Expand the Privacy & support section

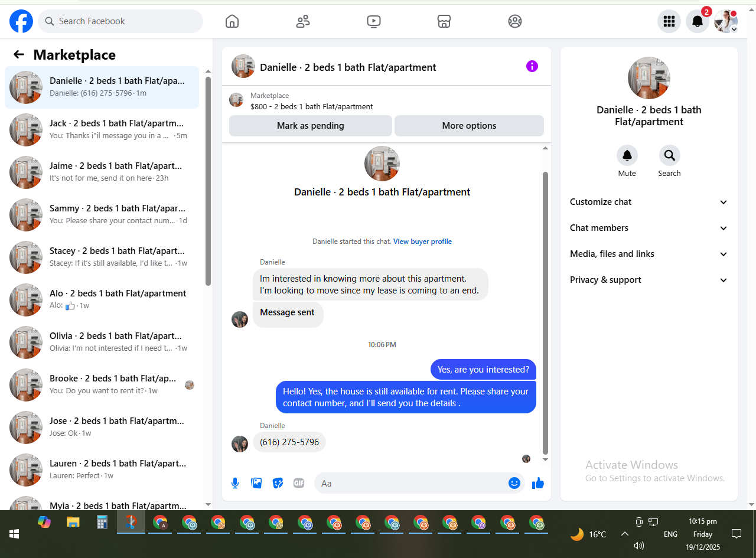tap(649, 280)
